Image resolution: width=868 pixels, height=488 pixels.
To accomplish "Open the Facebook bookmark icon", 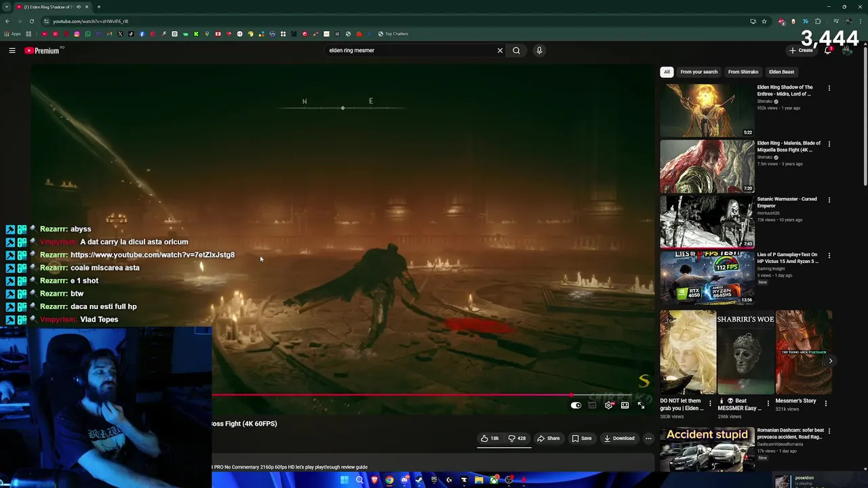I will coord(142,34).
